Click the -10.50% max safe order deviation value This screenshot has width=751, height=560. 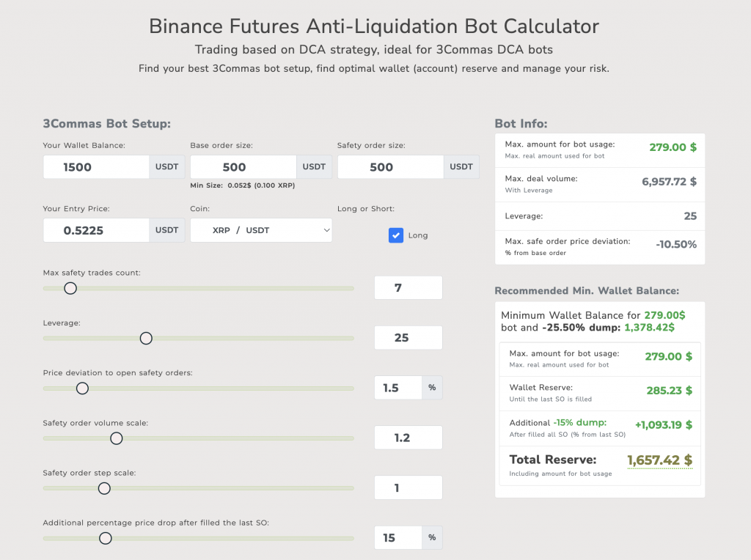click(x=676, y=245)
